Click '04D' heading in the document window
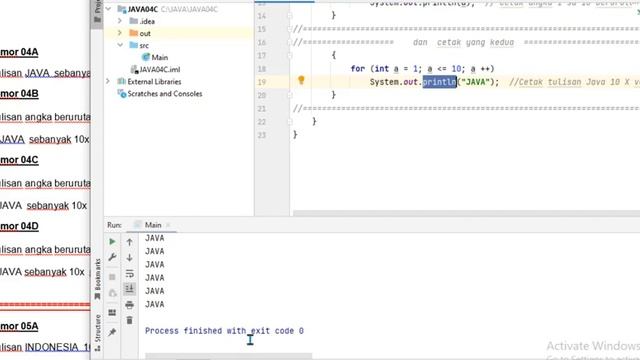The image size is (640, 360). coord(29,226)
